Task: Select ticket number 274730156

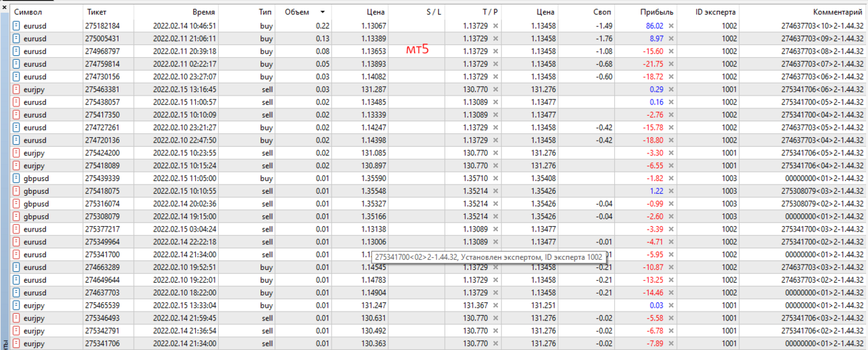Action: coord(102,77)
